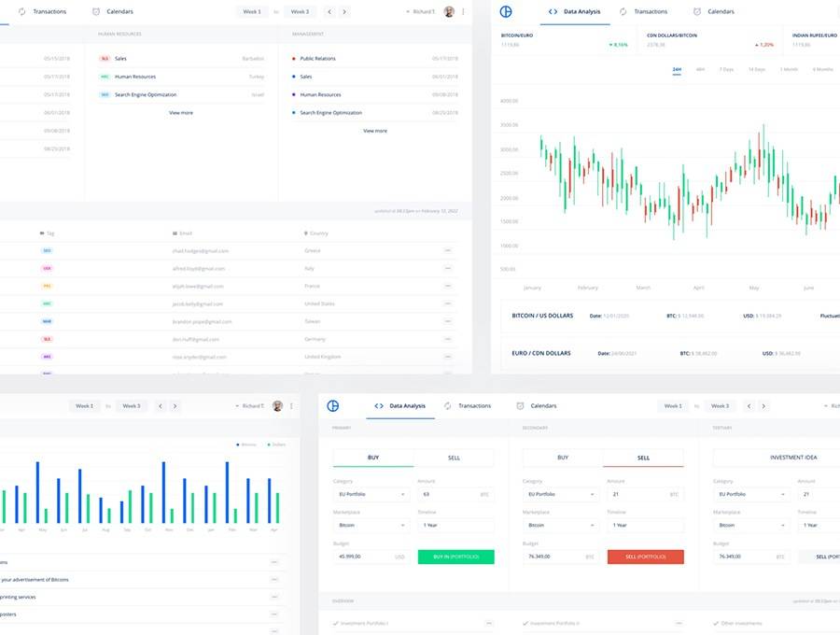Click the user avatar photo beside Richard T.
The image size is (840, 635).
pos(449,11)
